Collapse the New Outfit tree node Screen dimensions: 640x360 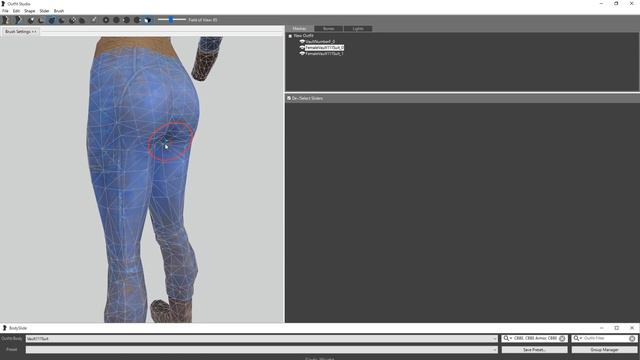point(290,36)
